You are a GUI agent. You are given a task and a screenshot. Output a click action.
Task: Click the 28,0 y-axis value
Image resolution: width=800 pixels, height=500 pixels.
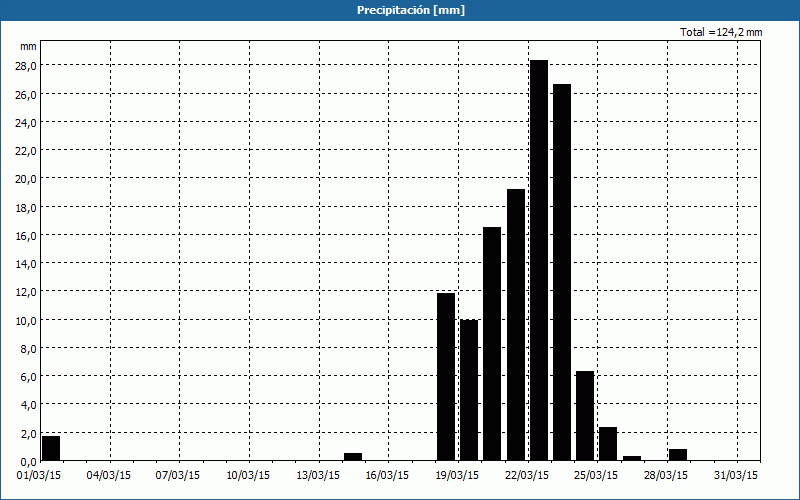click(26, 66)
